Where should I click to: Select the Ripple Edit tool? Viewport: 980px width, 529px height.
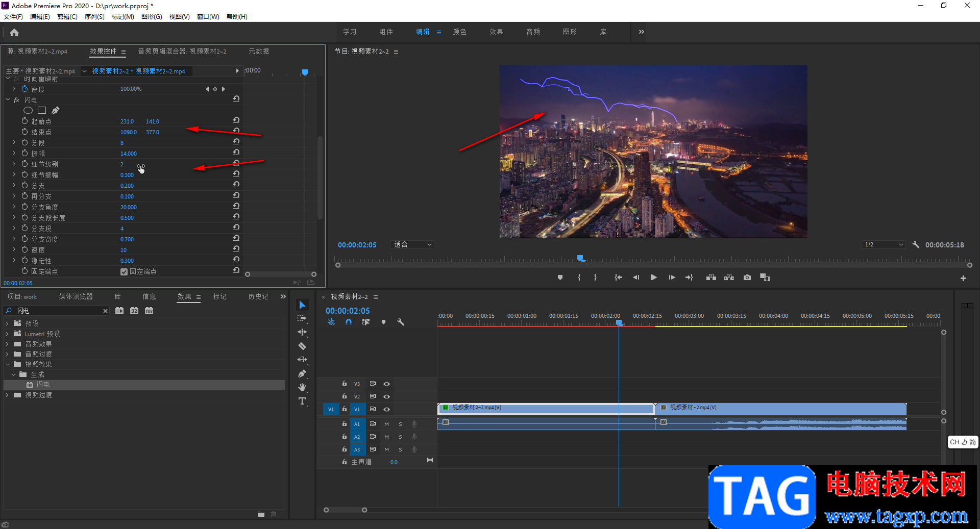point(302,332)
